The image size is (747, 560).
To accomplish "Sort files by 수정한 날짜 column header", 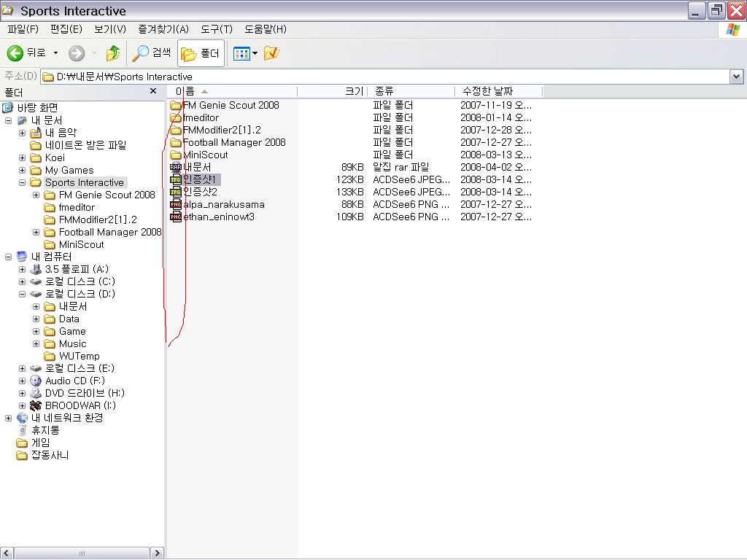I will pos(499,91).
